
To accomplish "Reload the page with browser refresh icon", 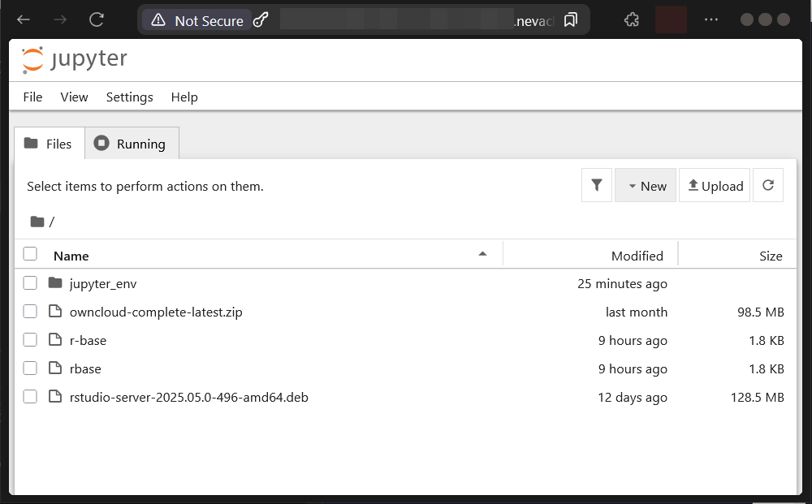I will click(97, 20).
